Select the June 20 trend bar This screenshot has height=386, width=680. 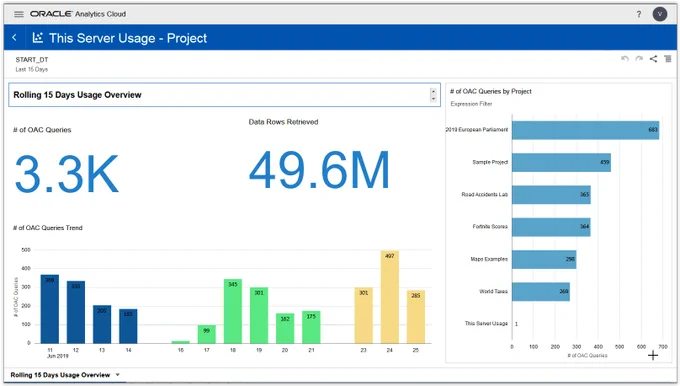285,328
